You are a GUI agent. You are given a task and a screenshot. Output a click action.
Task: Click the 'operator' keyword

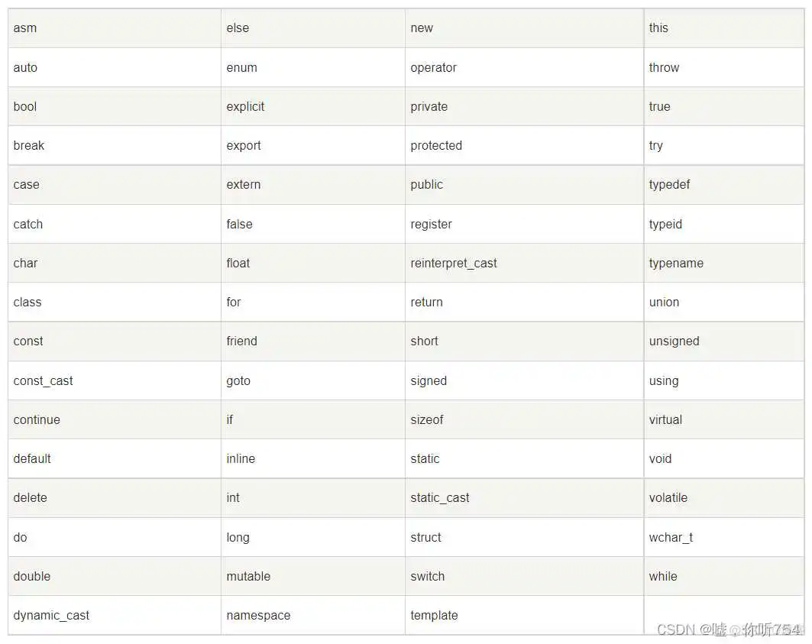point(433,68)
